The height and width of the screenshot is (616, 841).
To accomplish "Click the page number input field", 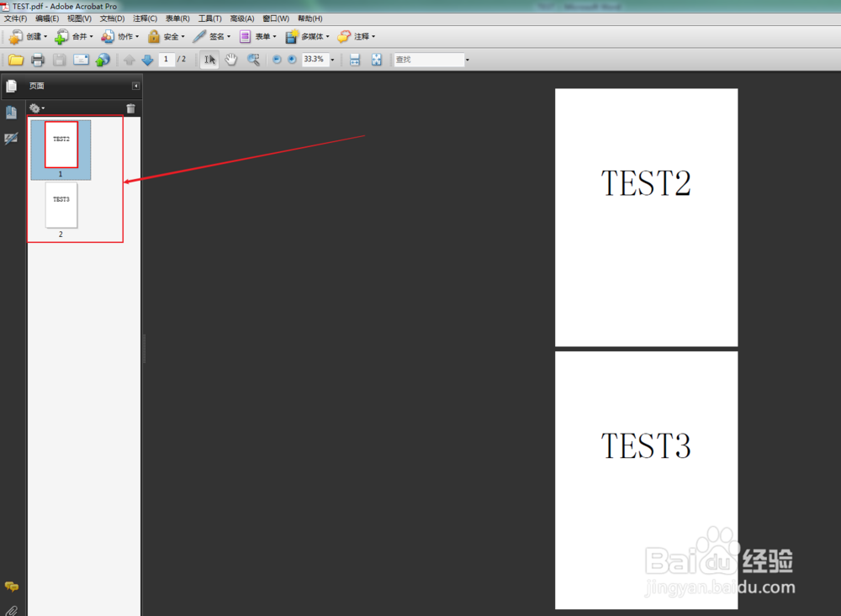I will tap(167, 59).
